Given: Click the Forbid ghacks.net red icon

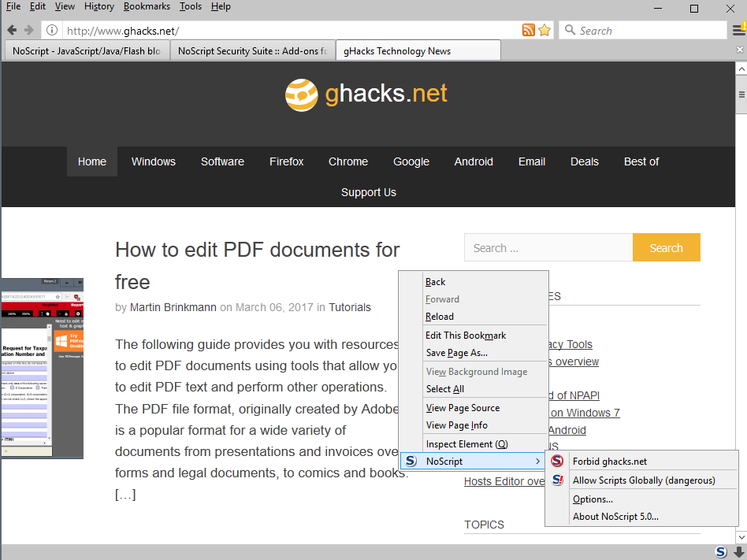Looking at the screenshot, I should [557, 461].
